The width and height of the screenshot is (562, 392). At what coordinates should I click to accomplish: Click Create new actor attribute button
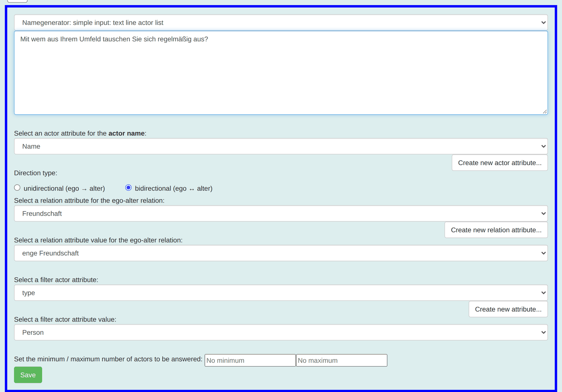pos(500,163)
